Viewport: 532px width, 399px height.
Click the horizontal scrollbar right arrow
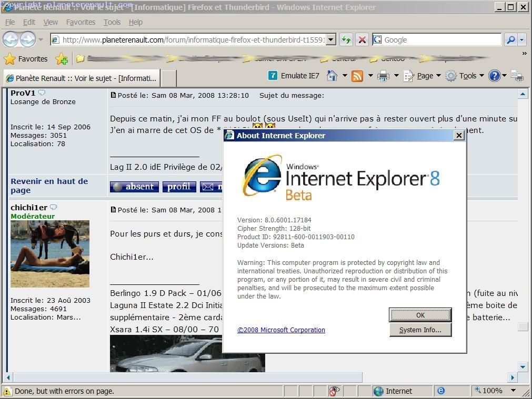click(x=513, y=377)
